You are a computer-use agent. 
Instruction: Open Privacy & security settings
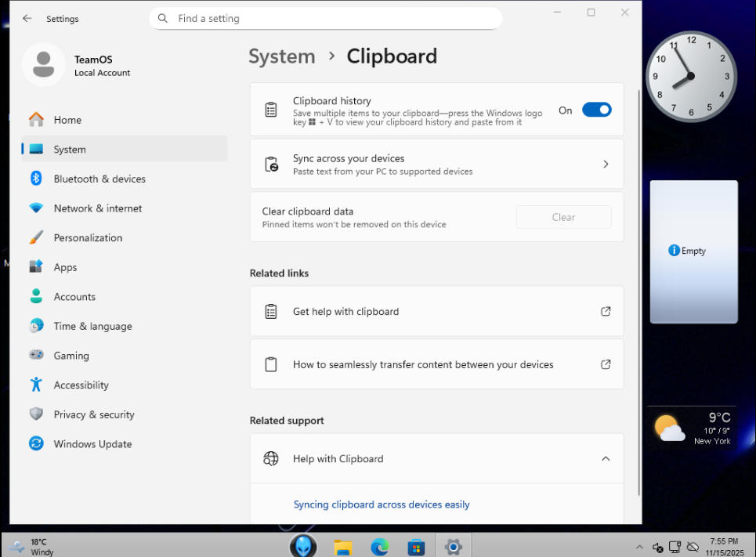pos(94,415)
